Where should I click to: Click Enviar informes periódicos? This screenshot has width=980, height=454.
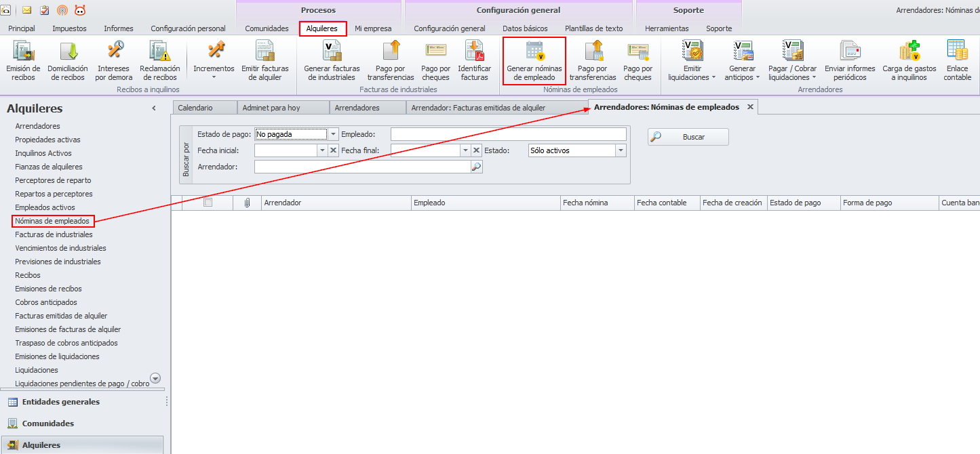850,60
